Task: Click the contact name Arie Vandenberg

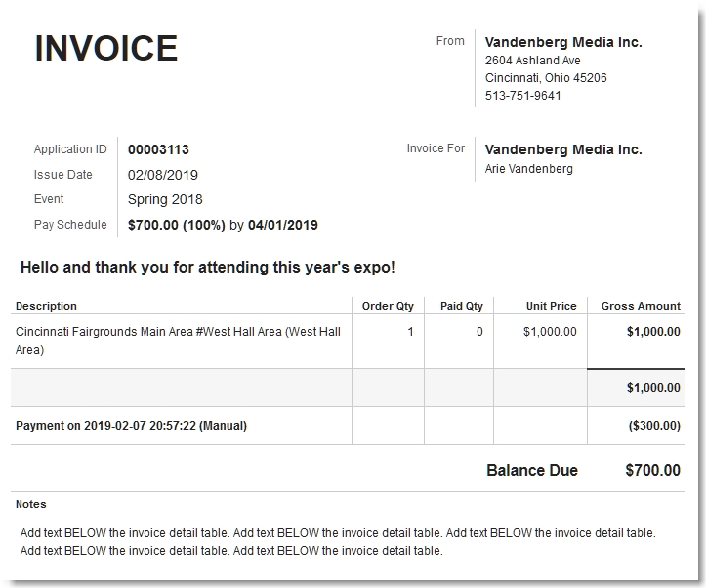Action: tap(529, 169)
